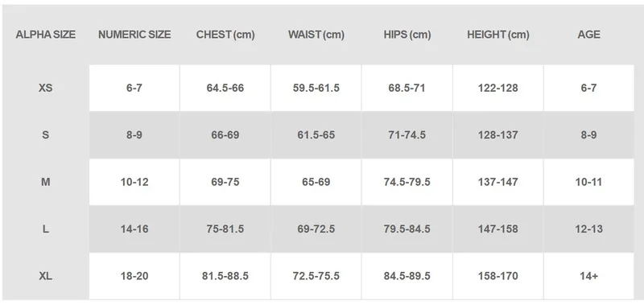Click the M size row label
Screen dimensions: 644x305
(x=46, y=182)
